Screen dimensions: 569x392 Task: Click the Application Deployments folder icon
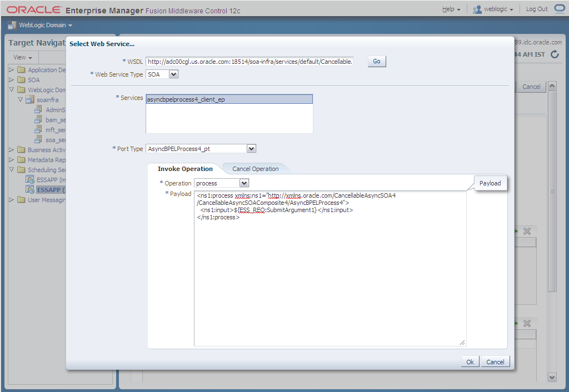tap(21, 70)
